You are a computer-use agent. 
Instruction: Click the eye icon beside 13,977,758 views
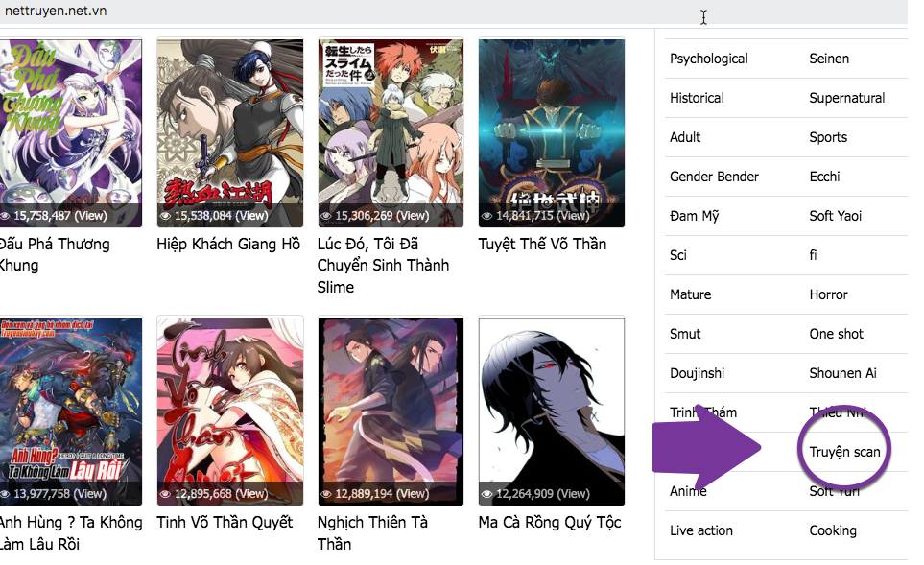coord(5,494)
